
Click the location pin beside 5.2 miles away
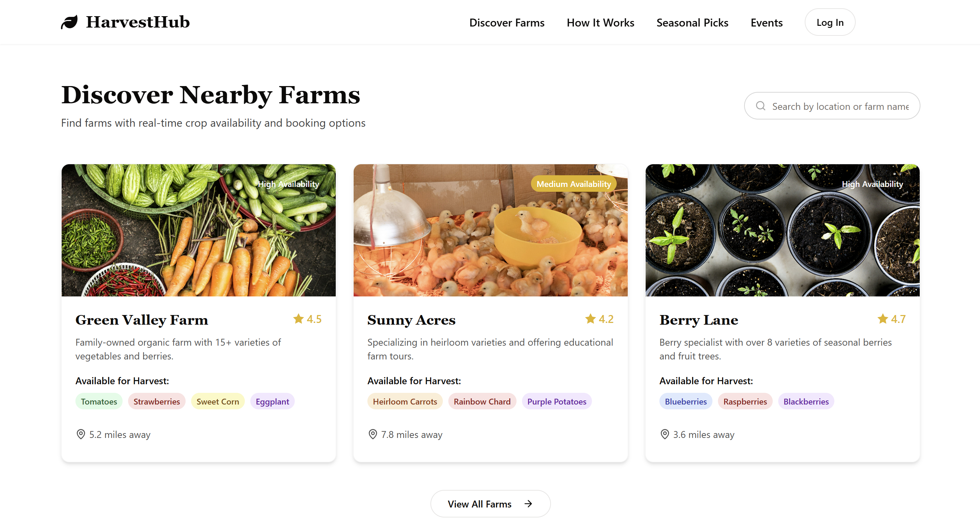point(81,434)
